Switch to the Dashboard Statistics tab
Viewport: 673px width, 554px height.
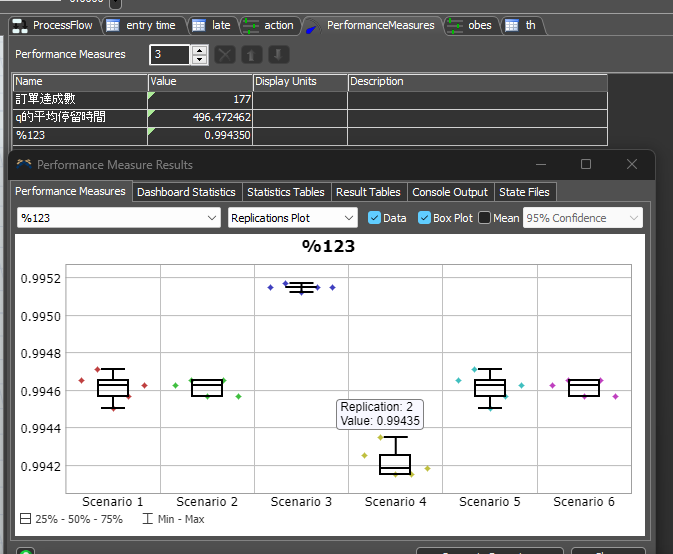click(x=186, y=192)
